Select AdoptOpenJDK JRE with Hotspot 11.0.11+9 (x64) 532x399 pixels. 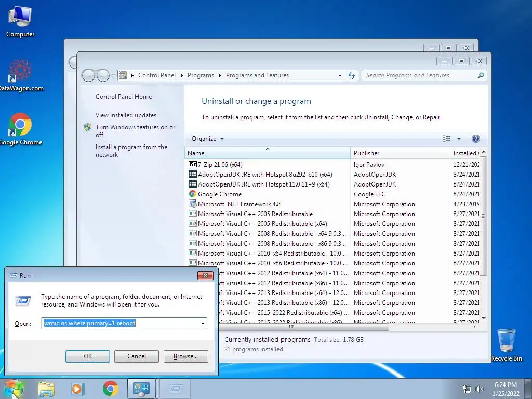(263, 184)
